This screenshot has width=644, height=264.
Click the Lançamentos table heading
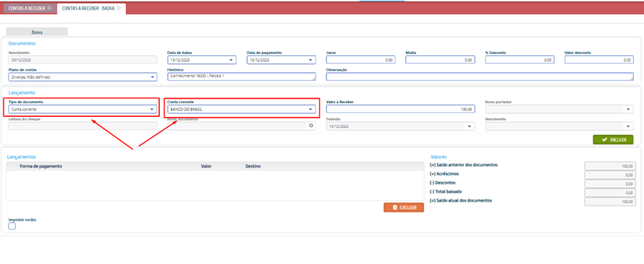pos(21,156)
